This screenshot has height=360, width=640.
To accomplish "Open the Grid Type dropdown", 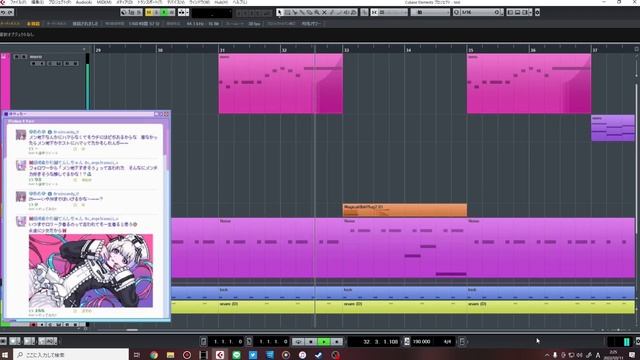I will [x=430, y=13].
